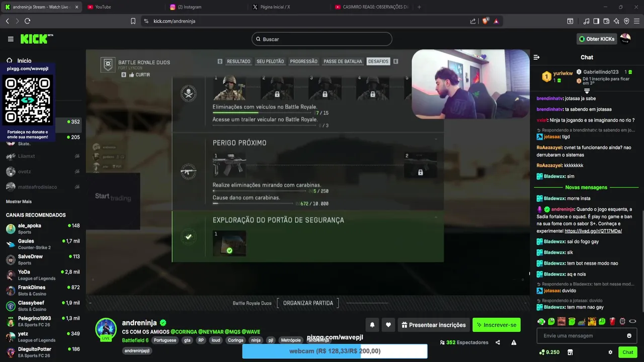Open Brave Rewards triangle icon
The image size is (644, 362).
click(x=496, y=21)
